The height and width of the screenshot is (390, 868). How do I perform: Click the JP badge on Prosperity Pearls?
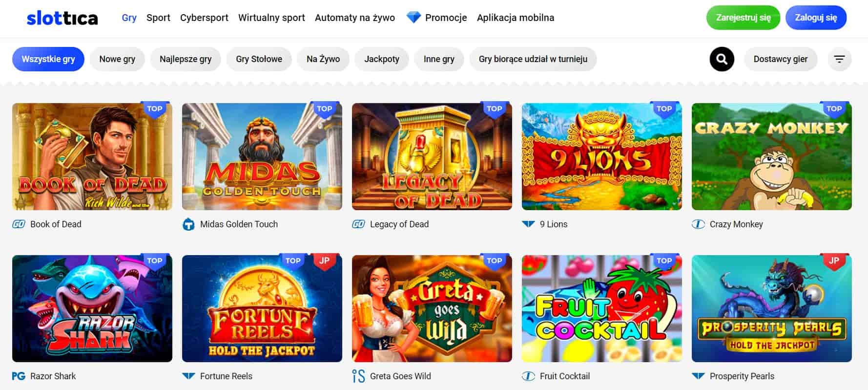(834, 261)
